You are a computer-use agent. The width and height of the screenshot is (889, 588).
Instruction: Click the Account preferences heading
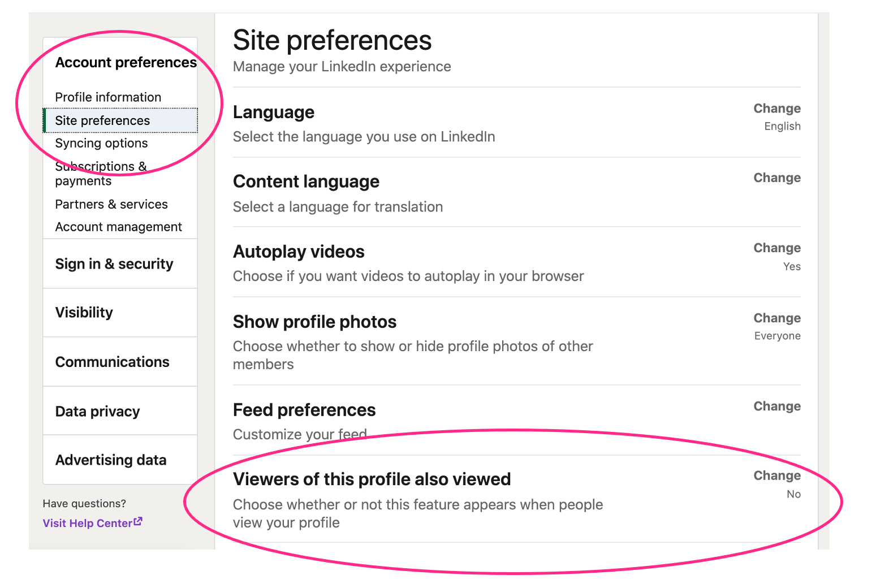tap(126, 62)
